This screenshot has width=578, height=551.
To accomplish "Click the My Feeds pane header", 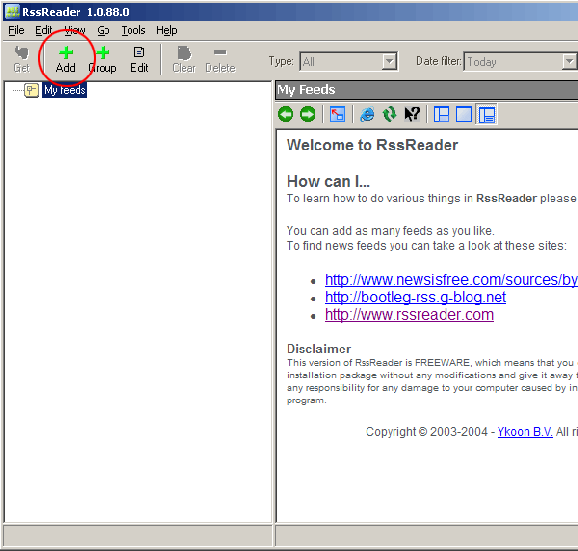I will [x=426, y=90].
